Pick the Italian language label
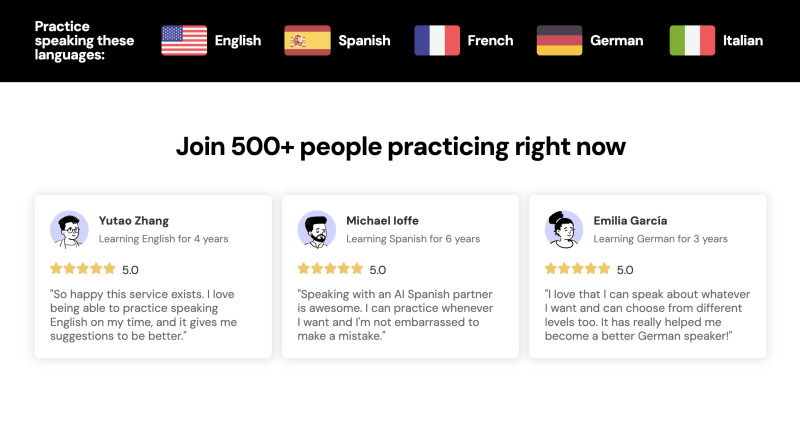Viewport: 800px width, 421px height. click(743, 40)
